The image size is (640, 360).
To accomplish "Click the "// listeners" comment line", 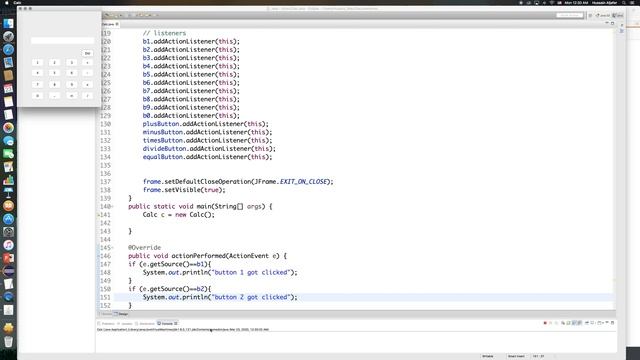I will [x=164, y=33].
